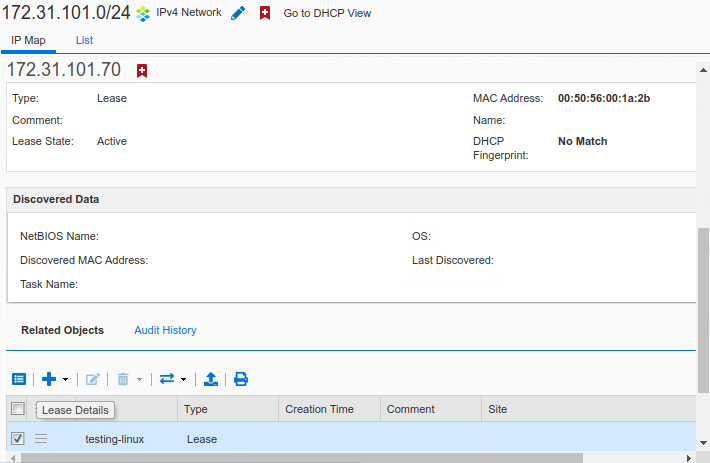Open the testing-linux row action menu
Viewport: 710px width, 463px height.
pyautogui.click(x=41, y=438)
